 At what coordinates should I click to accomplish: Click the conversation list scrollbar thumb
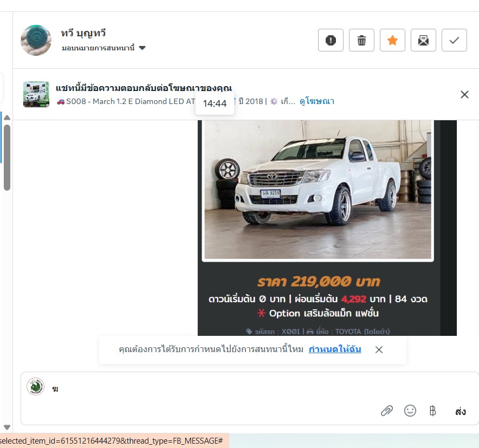[7, 158]
